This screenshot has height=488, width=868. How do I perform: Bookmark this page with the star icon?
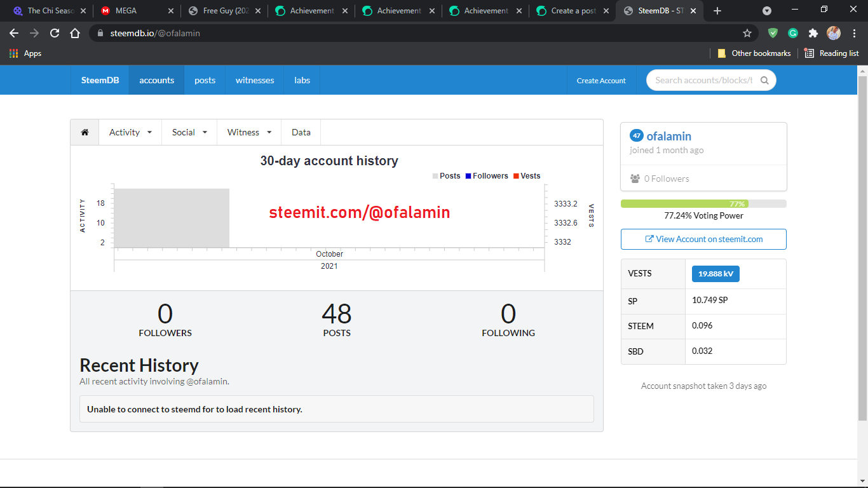point(747,33)
